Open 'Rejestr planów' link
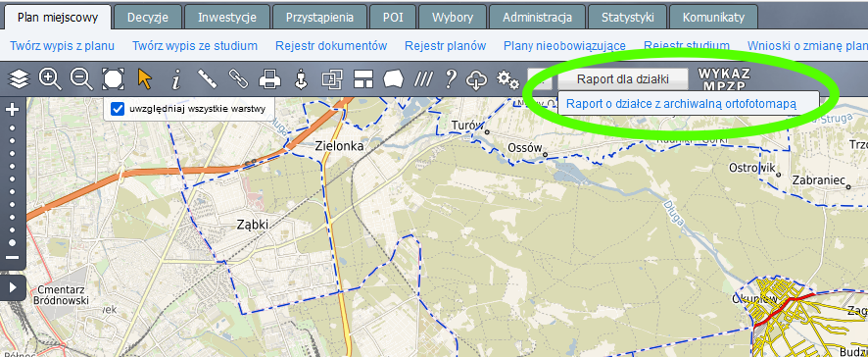The image size is (868, 357). 445,45
